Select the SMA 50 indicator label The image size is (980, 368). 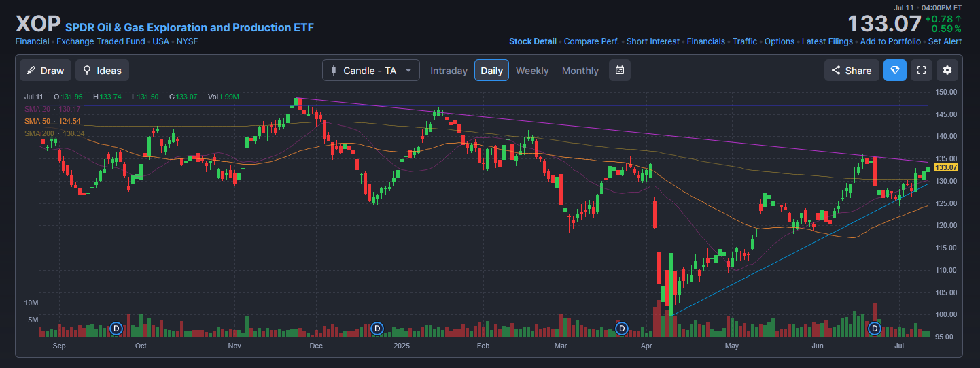pyautogui.click(x=52, y=121)
